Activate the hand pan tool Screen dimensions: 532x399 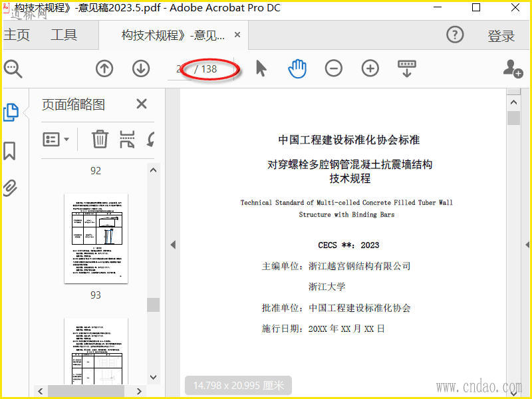[x=297, y=68]
